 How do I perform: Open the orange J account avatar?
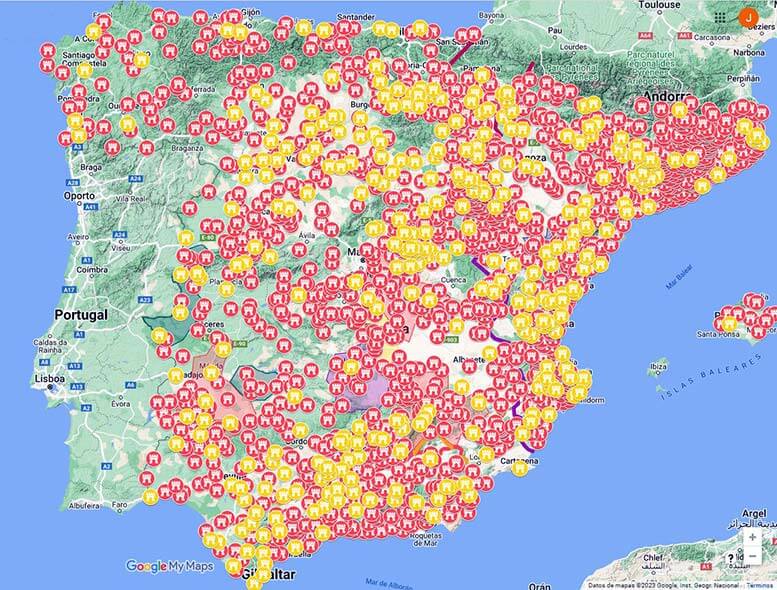click(x=748, y=17)
